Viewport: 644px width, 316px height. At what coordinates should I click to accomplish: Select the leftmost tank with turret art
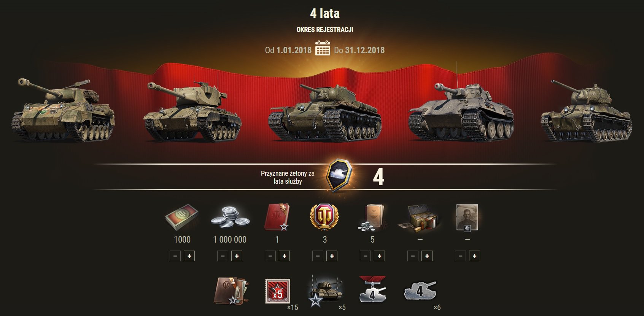pos(63,110)
